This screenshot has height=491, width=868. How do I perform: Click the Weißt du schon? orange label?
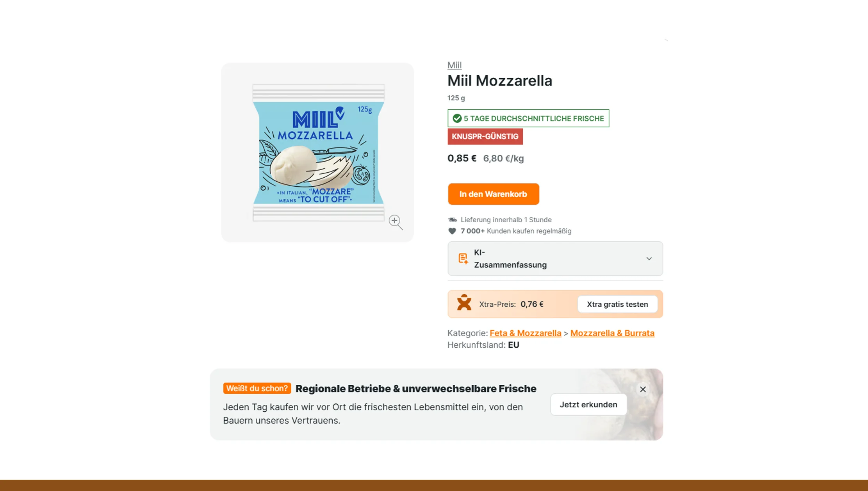pyautogui.click(x=257, y=388)
